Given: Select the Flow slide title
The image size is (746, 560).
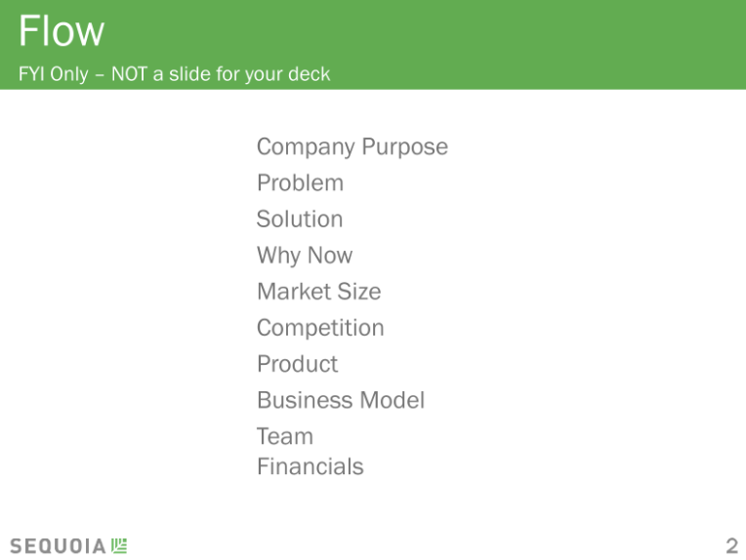Looking at the screenshot, I should (x=62, y=31).
